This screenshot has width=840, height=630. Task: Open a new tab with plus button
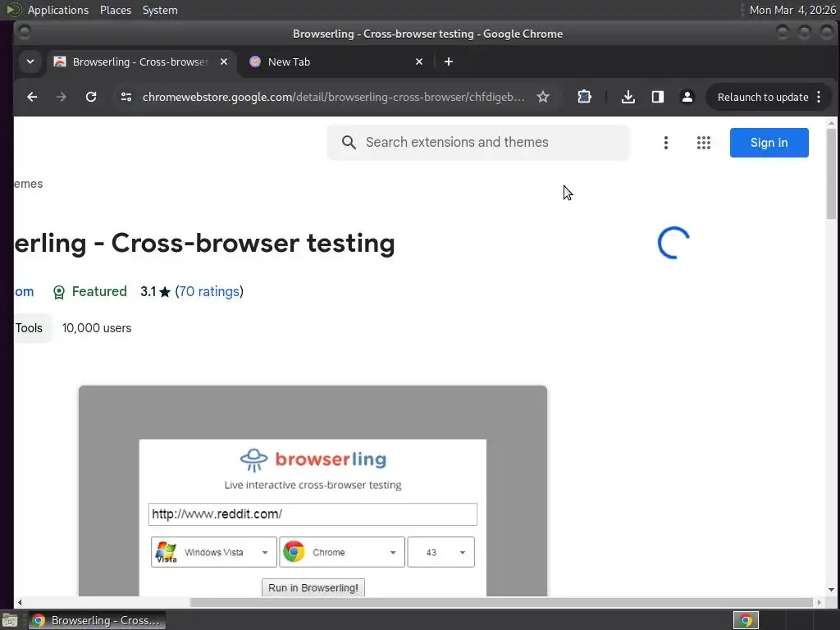[449, 62]
